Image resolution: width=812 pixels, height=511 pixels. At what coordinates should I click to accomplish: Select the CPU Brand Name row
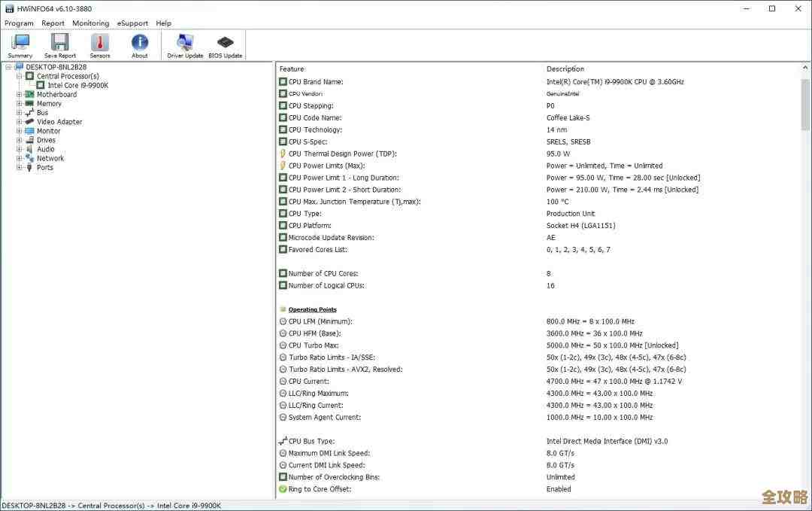pos(316,81)
